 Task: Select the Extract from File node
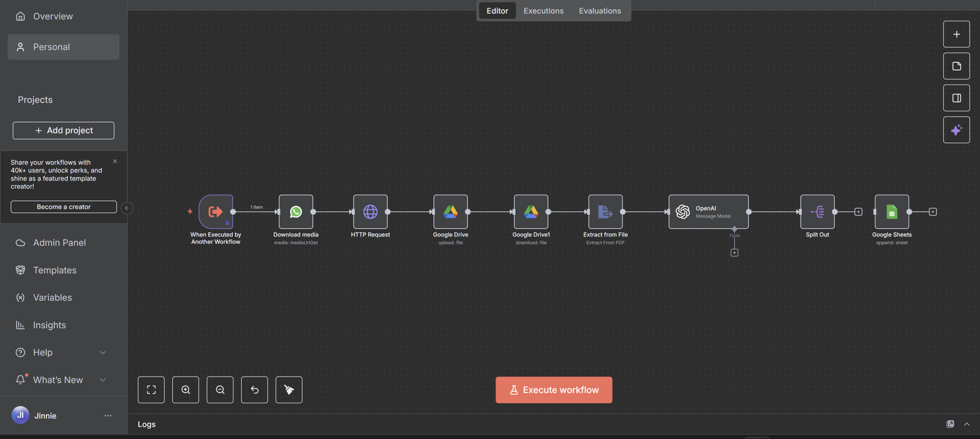click(x=605, y=212)
